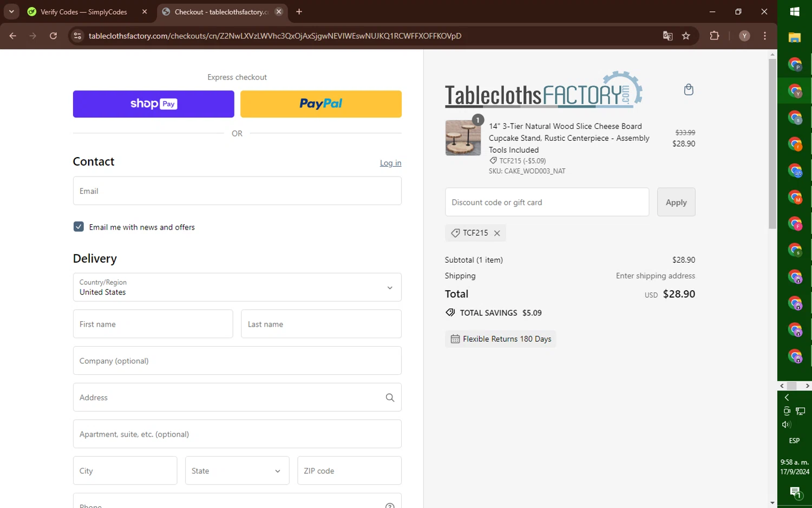This screenshot has height=508, width=812.
Task: Click the taskbar horizontal scrollbar thumb
Action: click(792, 386)
